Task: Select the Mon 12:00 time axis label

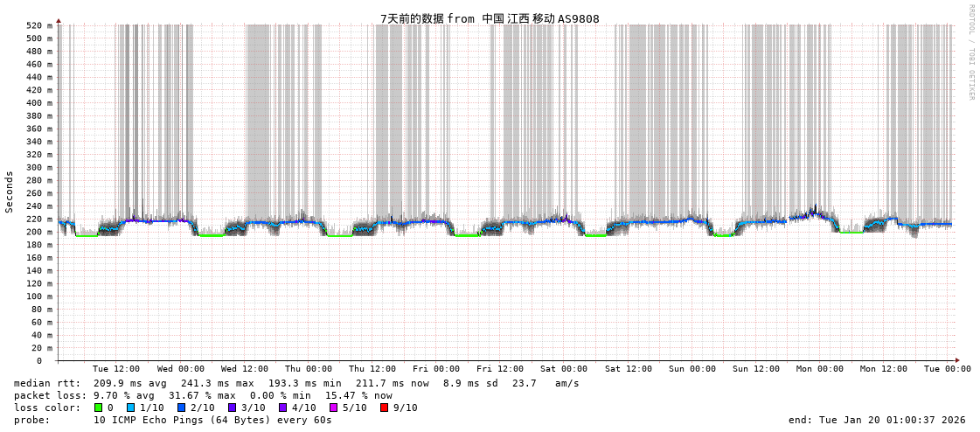Action: coord(884,369)
